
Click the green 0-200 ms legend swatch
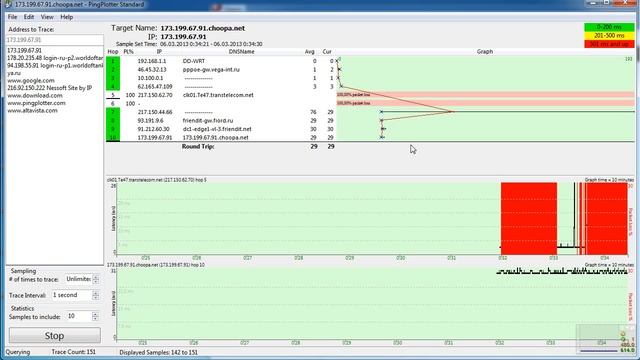[x=609, y=27]
